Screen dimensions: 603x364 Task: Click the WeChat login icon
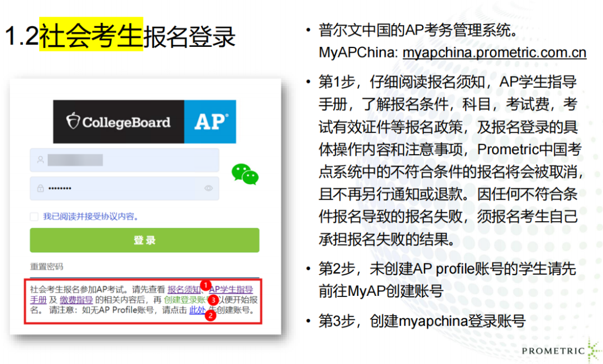245,174
